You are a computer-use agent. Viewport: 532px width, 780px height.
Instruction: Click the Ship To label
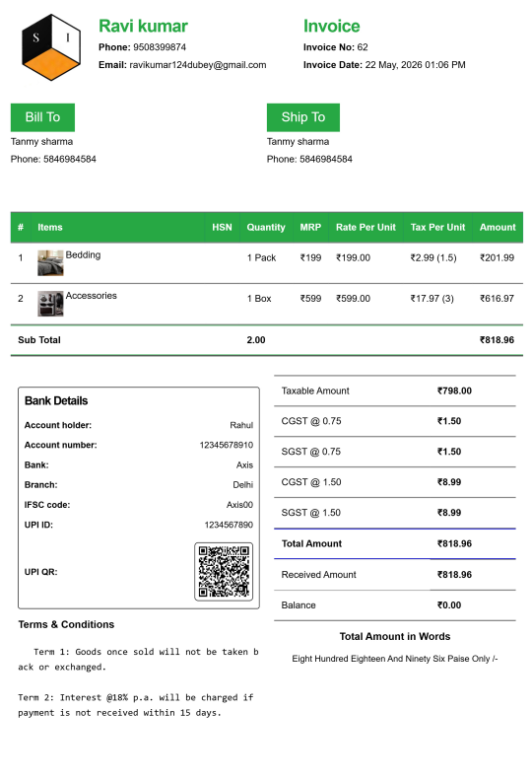point(303,117)
